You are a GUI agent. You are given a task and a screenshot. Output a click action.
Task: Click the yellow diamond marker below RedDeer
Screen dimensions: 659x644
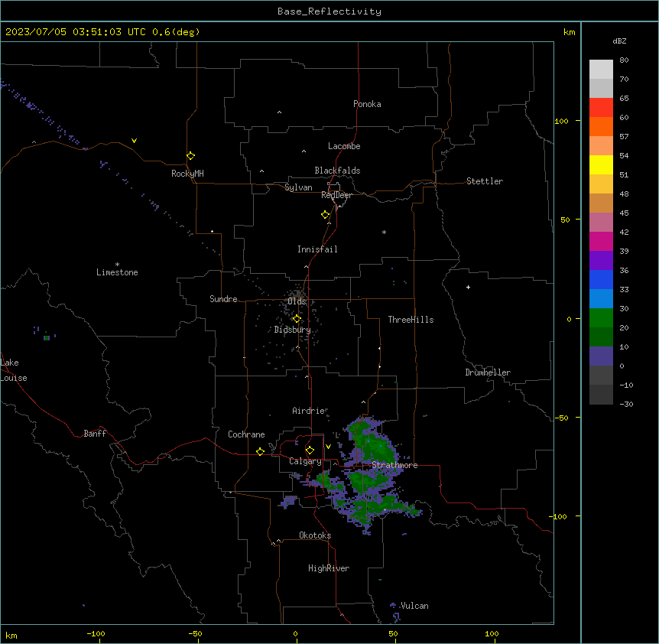pyautogui.click(x=326, y=214)
